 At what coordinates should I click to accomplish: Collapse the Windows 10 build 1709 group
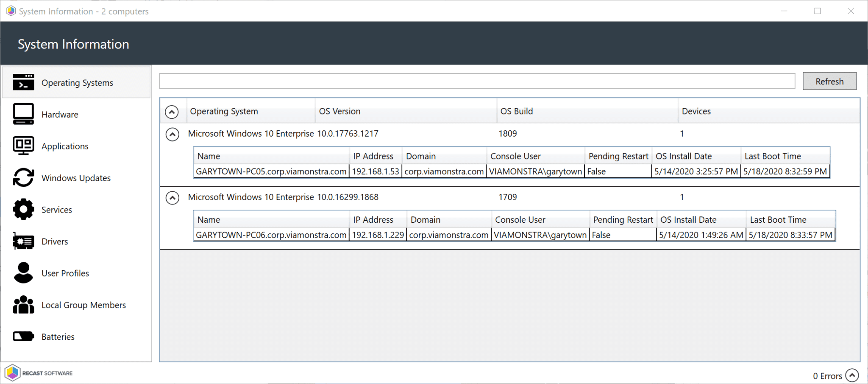[172, 198]
